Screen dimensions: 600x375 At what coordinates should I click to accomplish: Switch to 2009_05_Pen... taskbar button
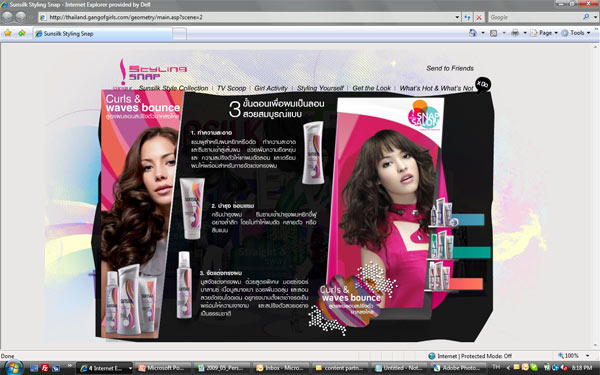pos(222,368)
